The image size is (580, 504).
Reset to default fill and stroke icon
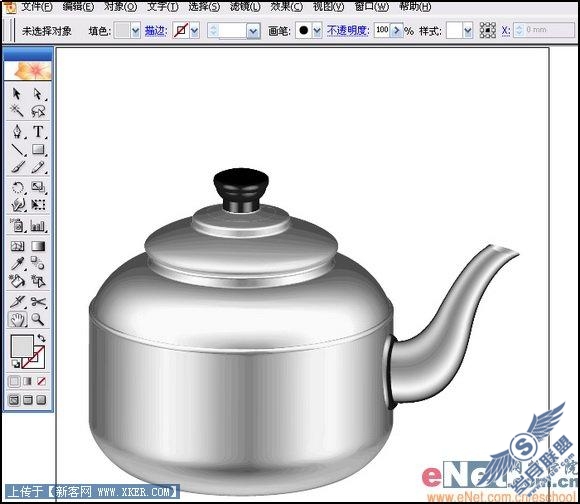[16, 364]
